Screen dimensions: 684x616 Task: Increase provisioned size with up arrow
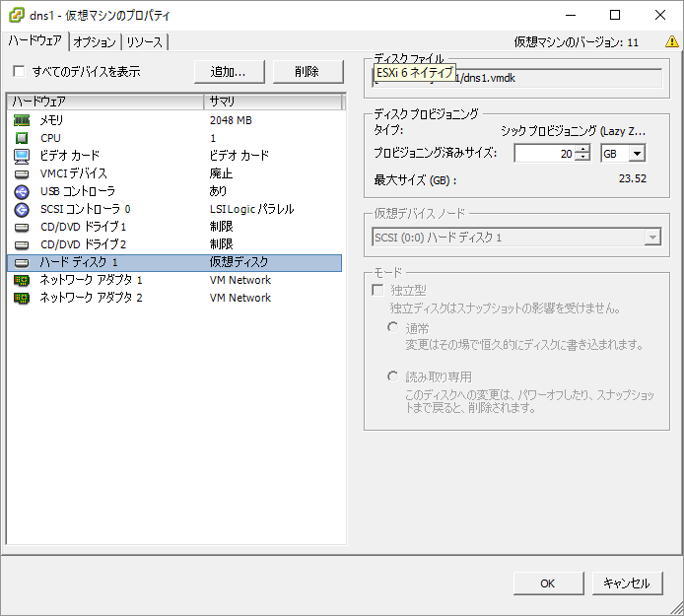582,149
